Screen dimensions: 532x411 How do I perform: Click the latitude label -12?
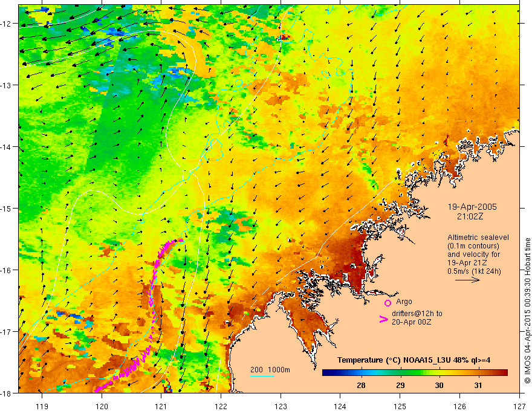click(7, 24)
